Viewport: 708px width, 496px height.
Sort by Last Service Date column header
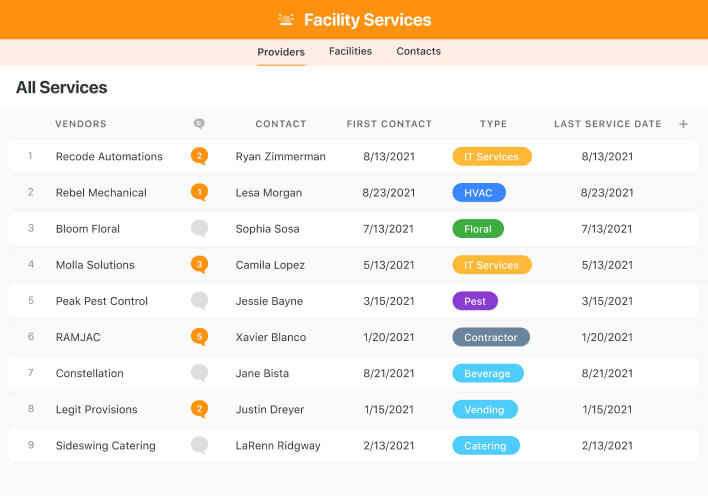point(607,124)
